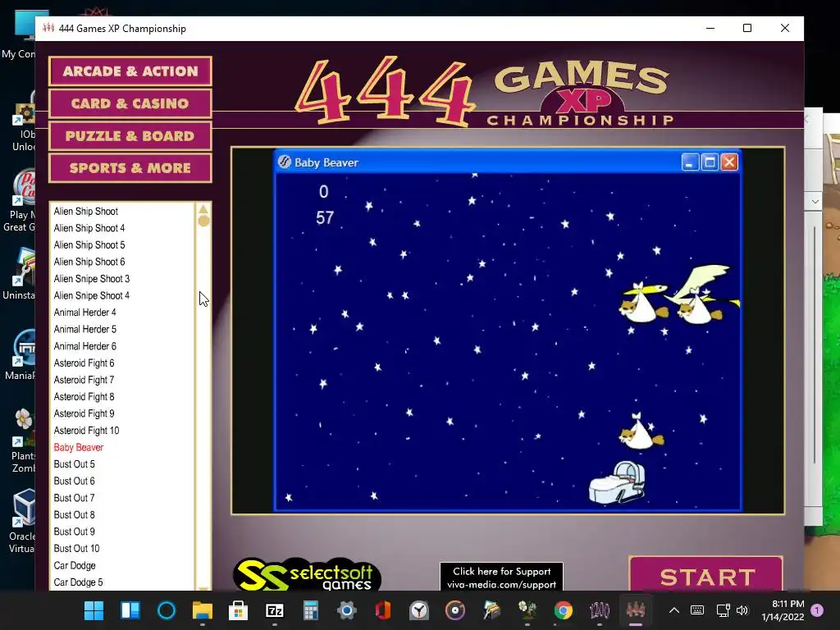
Task: Open the Card & Casino category
Action: pyautogui.click(x=130, y=103)
